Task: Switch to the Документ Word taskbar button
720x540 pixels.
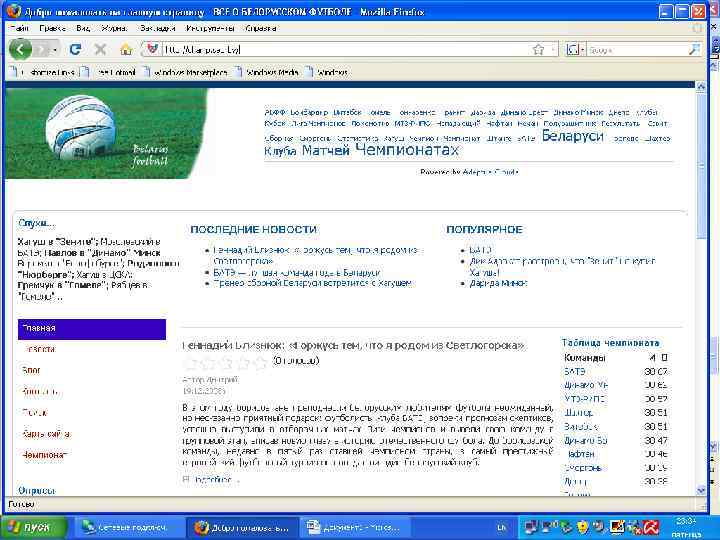Action: [354, 528]
